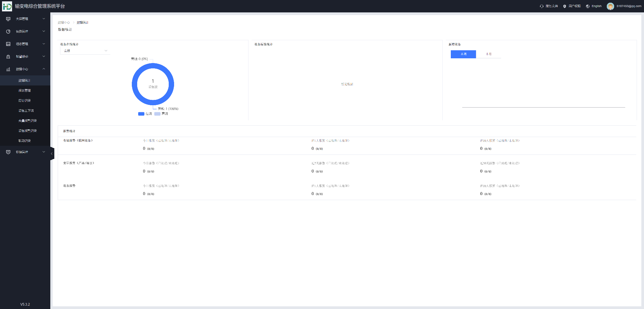Click the 数据中心 breadcrumb link
The image size is (644, 309).
click(64, 22)
